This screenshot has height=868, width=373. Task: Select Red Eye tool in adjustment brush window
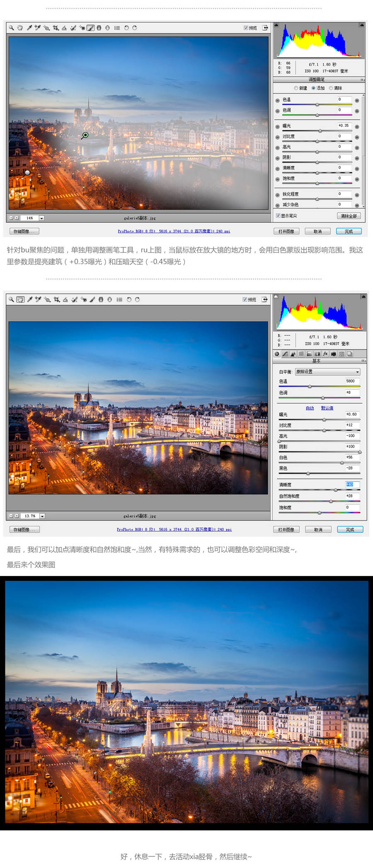coord(82,28)
